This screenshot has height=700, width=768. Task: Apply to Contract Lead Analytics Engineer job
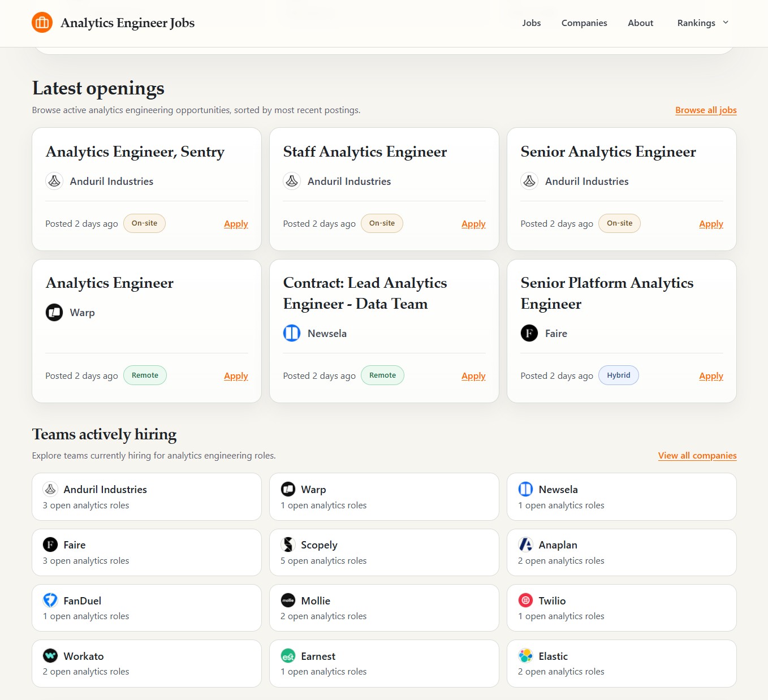[x=473, y=376]
